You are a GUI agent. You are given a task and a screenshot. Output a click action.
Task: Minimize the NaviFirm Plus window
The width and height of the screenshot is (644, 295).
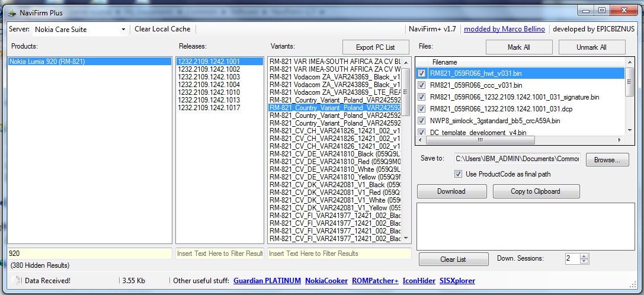tap(585, 10)
